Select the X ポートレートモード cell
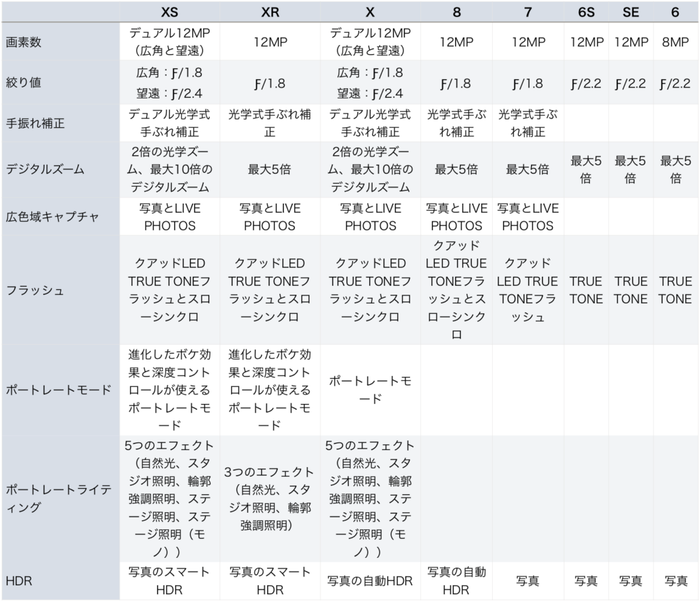 coord(370,390)
